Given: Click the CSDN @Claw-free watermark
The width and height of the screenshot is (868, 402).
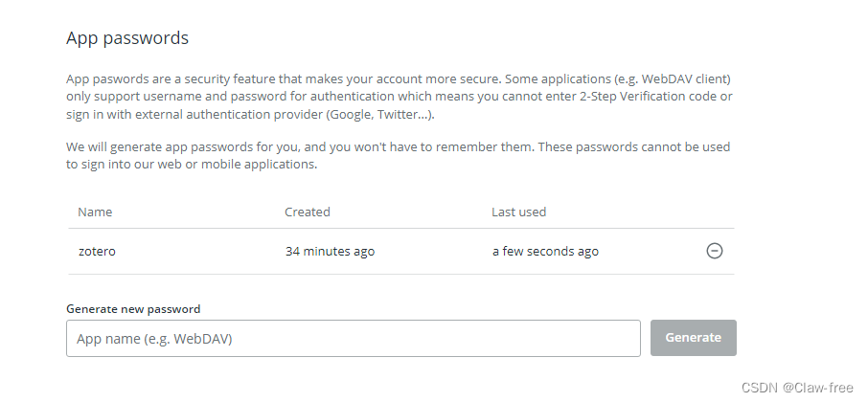Looking at the screenshot, I should pyautogui.click(x=797, y=387).
